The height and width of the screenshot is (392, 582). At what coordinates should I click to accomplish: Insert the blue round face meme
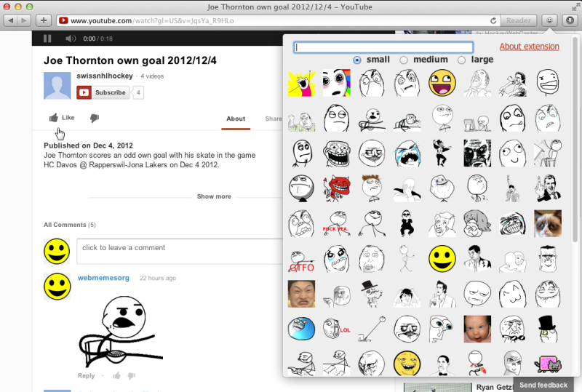(301, 329)
